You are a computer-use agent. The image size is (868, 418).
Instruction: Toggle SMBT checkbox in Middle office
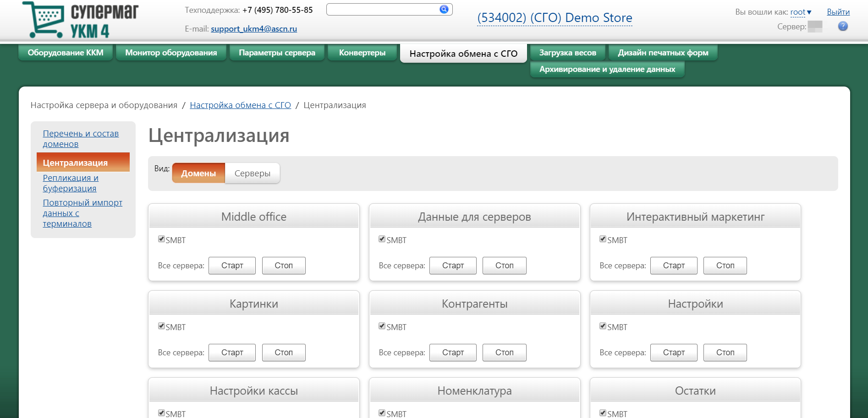pyautogui.click(x=161, y=239)
